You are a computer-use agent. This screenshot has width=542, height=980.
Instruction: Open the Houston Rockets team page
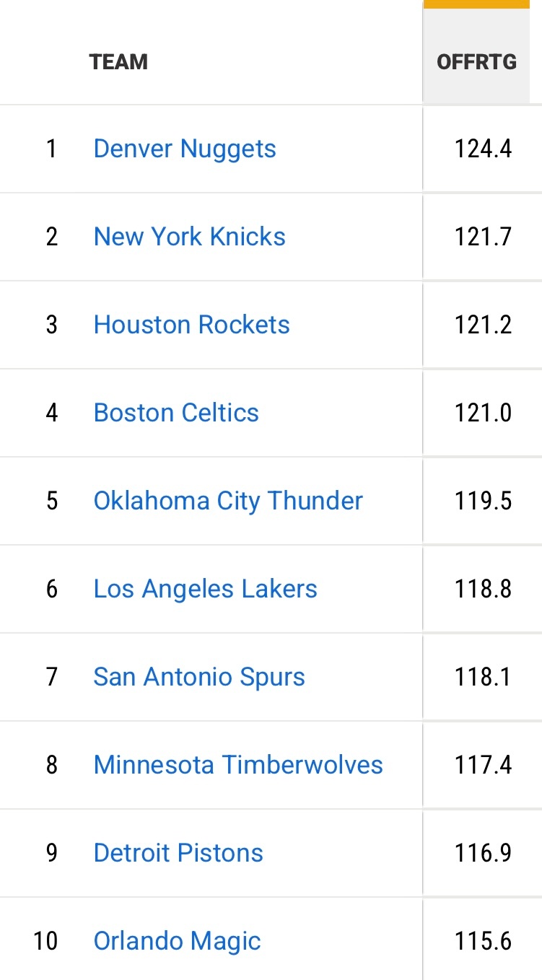(191, 325)
